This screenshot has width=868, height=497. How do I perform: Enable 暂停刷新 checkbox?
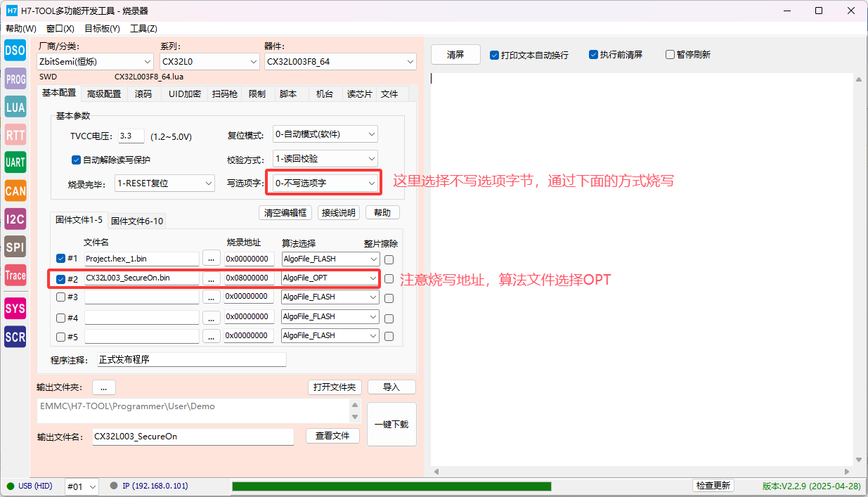(x=670, y=55)
